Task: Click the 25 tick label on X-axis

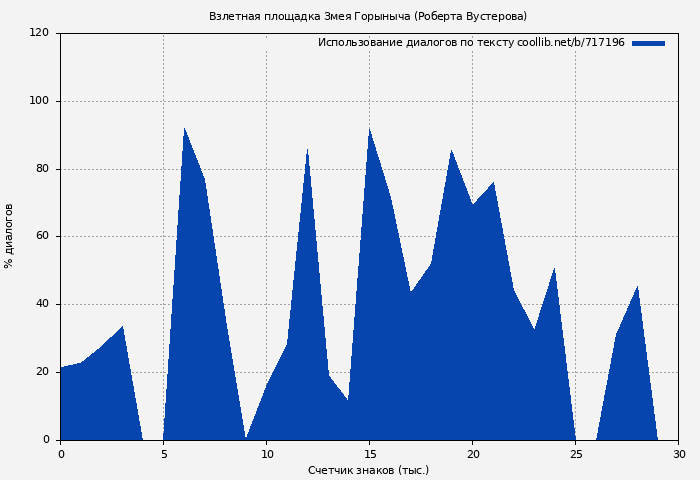Action: point(576,454)
